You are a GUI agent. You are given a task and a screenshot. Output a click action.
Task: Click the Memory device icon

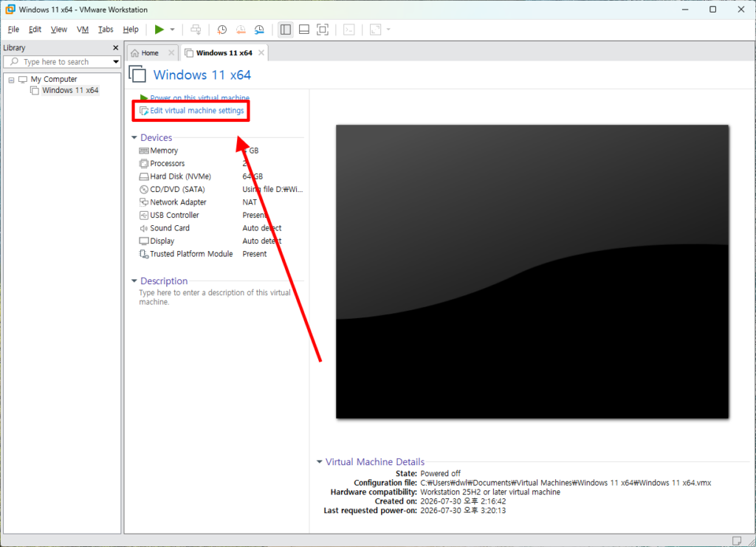click(x=144, y=151)
